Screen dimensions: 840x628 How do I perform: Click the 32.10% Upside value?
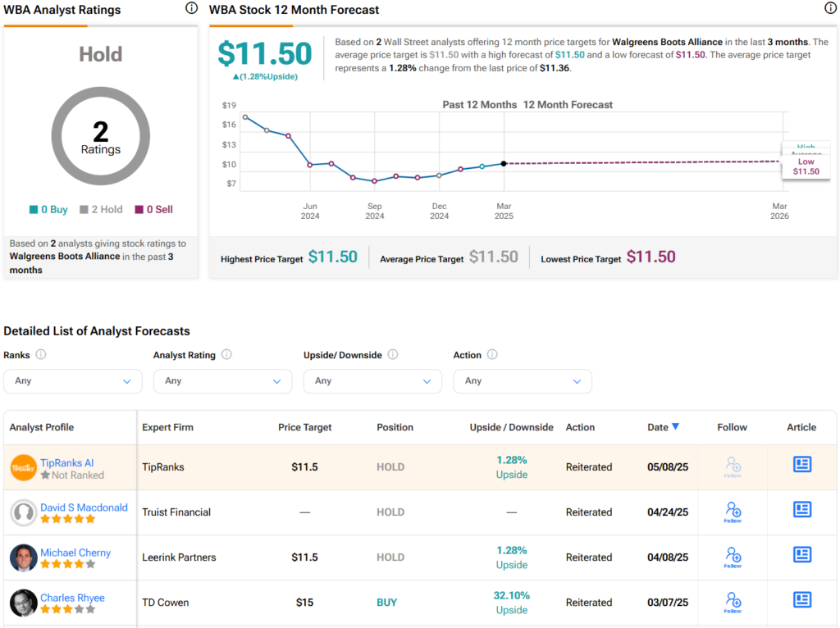(x=512, y=603)
